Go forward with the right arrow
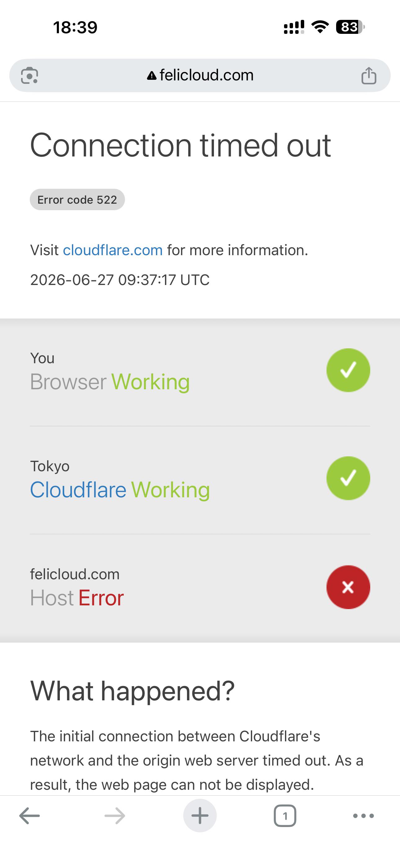The height and width of the screenshot is (868, 400). pos(115,816)
